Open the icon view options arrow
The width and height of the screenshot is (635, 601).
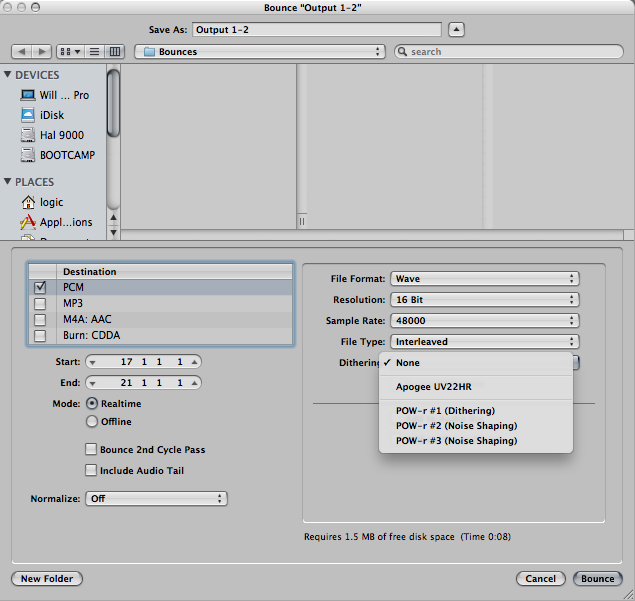(x=78, y=51)
